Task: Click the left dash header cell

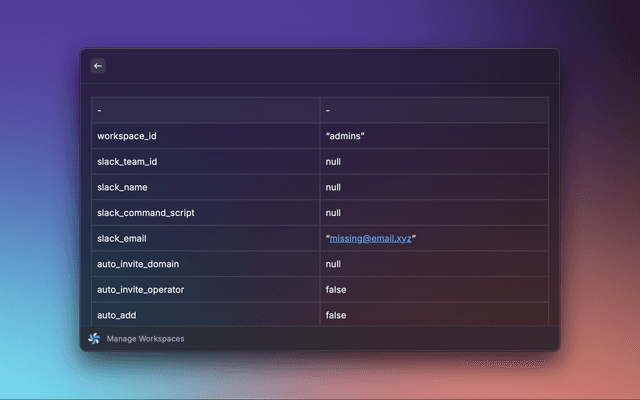Action: 205,110
